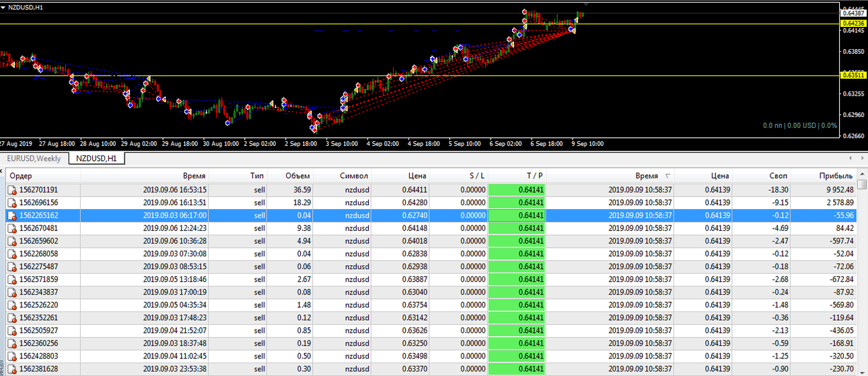This screenshot has height=376, width=868.
Task: Select the highlighted order 1562265162 row
Action: (x=431, y=216)
